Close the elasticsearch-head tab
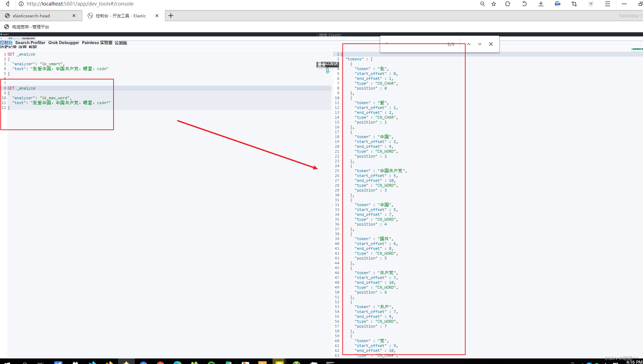Screen dimensions: 643x364 (x=74, y=16)
